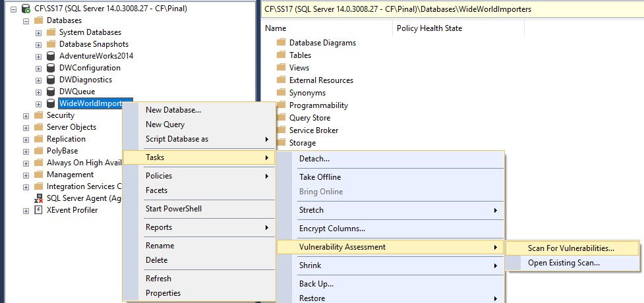Screen dimensions: 644x303
Task: Expand the Security tree node
Action: [x=26, y=116]
